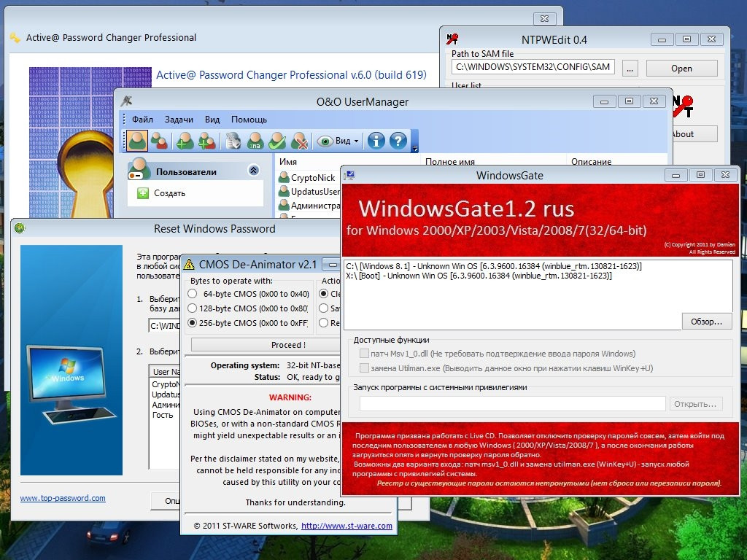Open the Вид menu in menu bar
The image size is (747, 560).
click(212, 119)
